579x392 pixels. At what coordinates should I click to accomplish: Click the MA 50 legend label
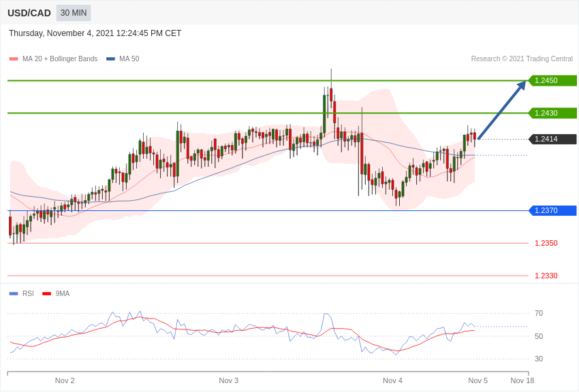[x=129, y=59]
